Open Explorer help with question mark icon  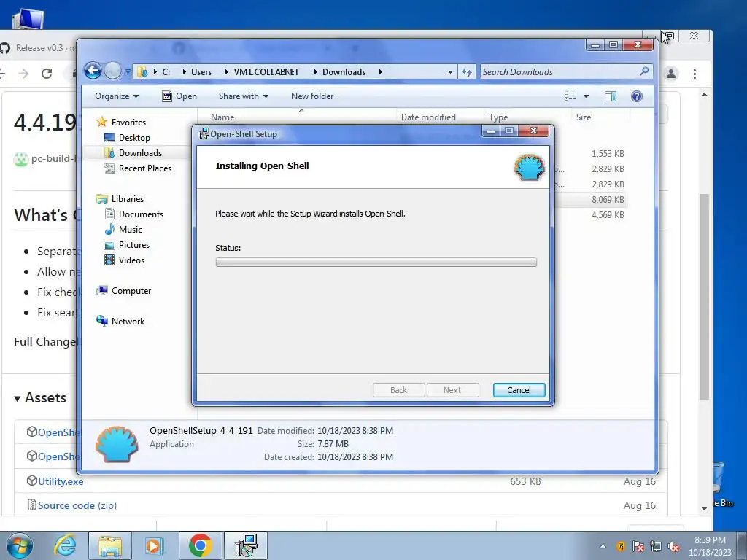click(x=636, y=96)
